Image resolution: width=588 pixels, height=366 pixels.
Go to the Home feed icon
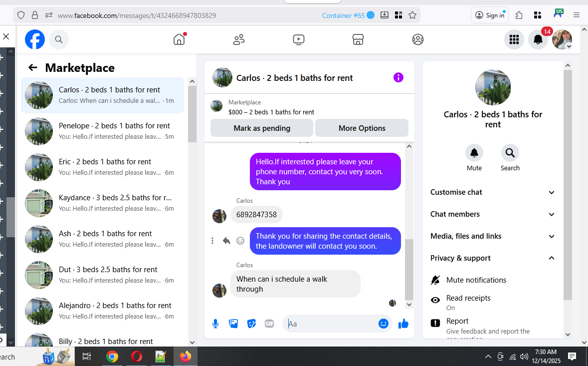click(x=179, y=39)
